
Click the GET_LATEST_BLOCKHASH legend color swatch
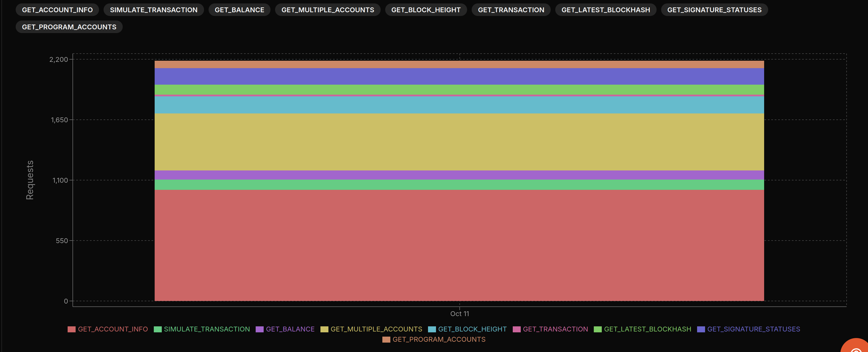[598, 329]
